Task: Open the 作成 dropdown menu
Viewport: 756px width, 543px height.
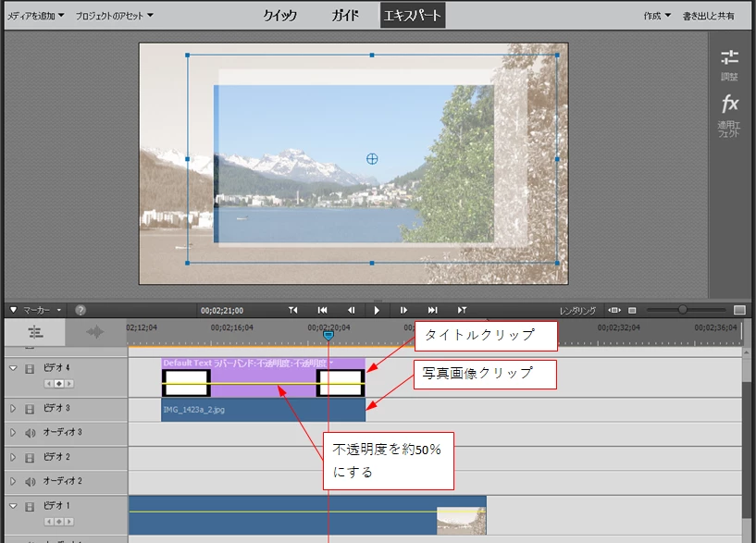Action: (657, 16)
